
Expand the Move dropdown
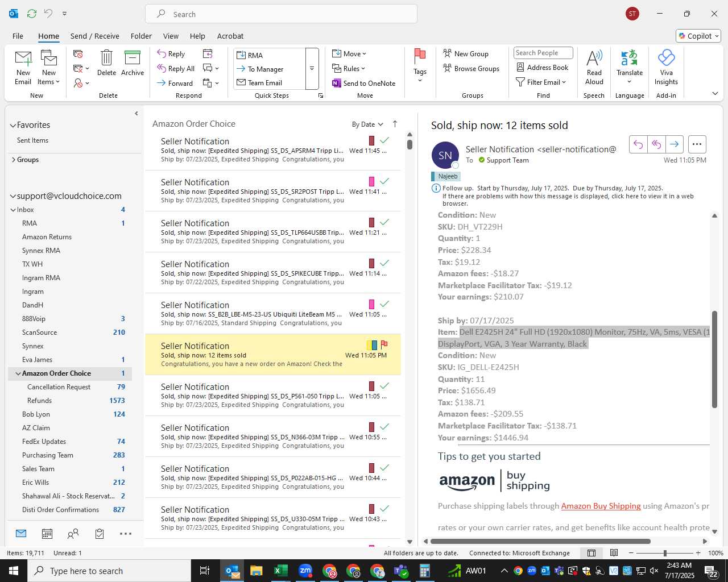349,54
